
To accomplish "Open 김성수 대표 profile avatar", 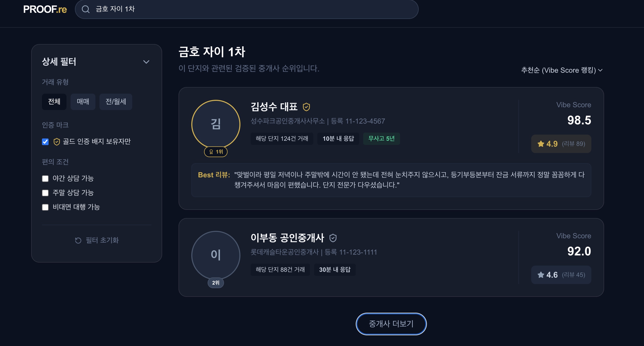I will pyautogui.click(x=216, y=124).
